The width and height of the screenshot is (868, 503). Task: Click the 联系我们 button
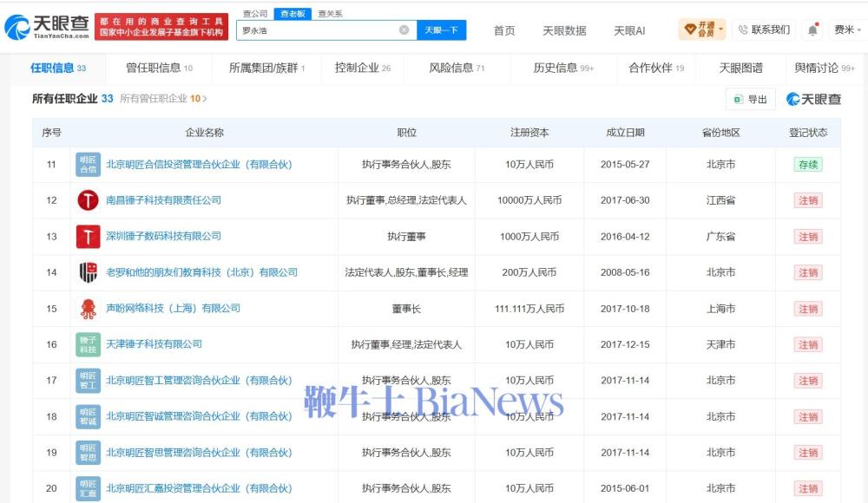click(765, 29)
